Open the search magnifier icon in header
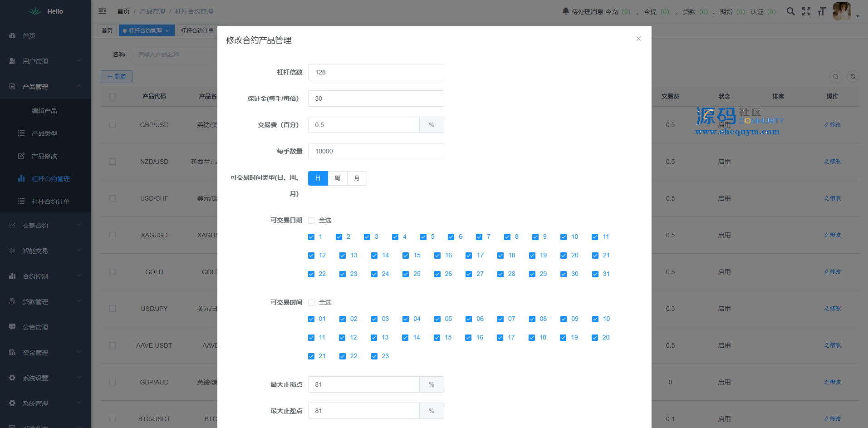This screenshot has height=428, width=868. (790, 11)
